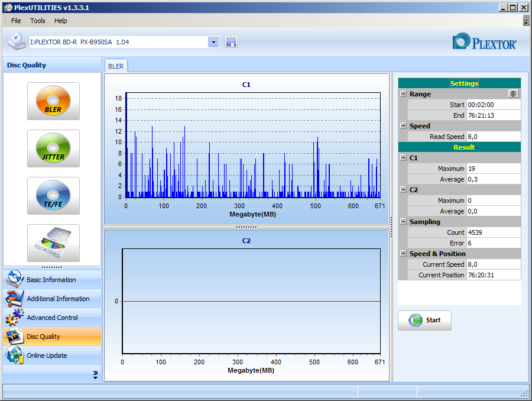Select the C2 Maximum value 0
532x401 pixels.
click(x=494, y=200)
